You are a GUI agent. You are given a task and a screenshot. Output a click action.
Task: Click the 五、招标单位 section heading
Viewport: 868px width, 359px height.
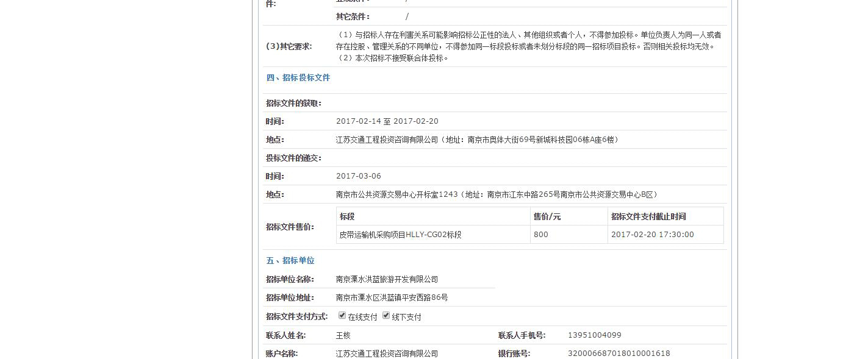[x=290, y=260]
